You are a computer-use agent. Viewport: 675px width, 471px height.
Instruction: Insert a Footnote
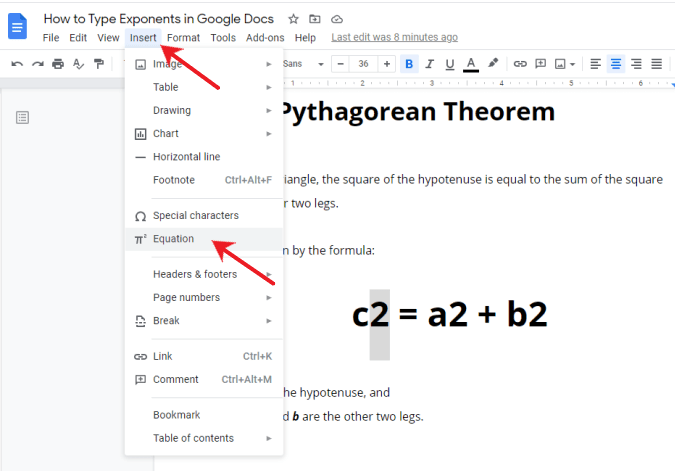coord(204,180)
